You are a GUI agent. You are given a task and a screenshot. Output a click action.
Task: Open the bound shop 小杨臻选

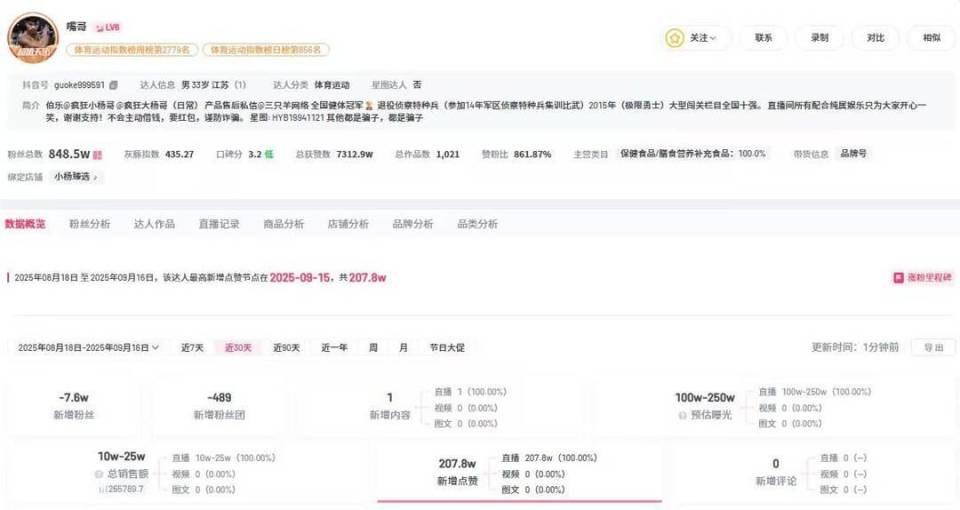pyautogui.click(x=75, y=177)
